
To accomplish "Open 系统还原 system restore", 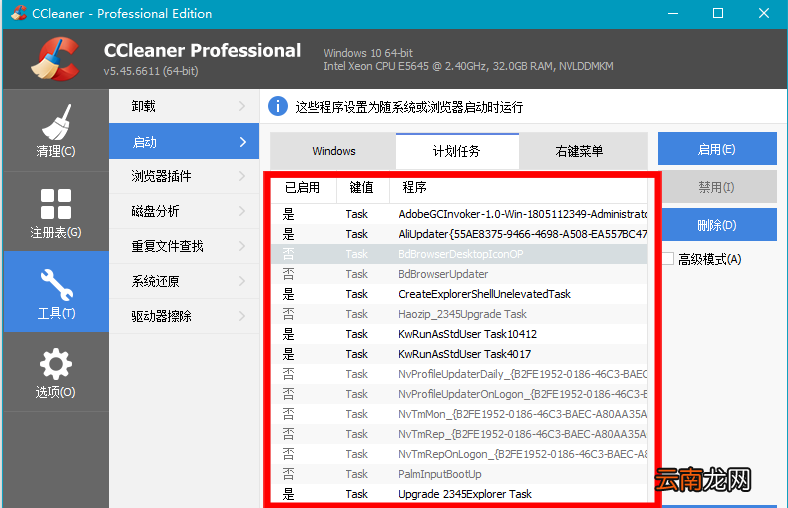I will 184,281.
